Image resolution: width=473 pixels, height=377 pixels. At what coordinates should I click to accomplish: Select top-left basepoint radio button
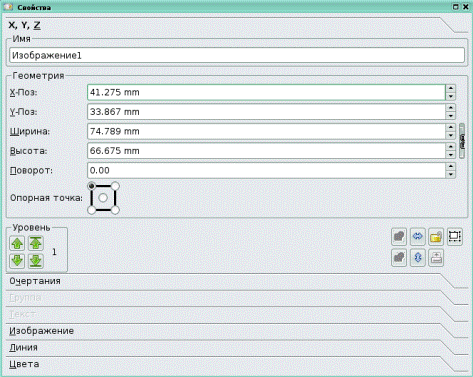91,186
